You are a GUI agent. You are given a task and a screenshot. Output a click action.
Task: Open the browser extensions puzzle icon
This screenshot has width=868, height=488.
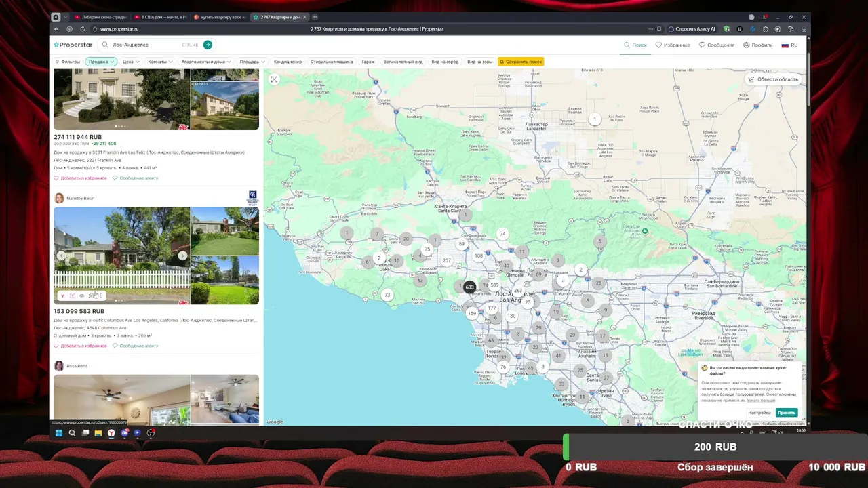[766, 29]
